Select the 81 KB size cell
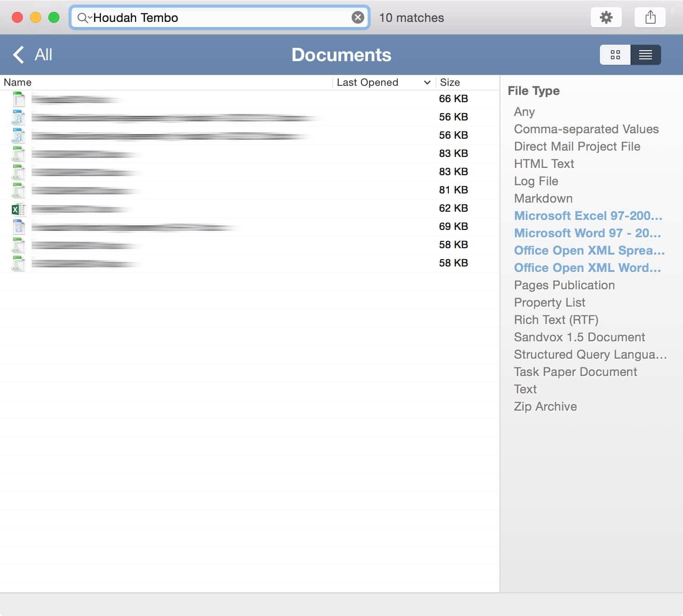Screen dimensions: 683x616 453,190
